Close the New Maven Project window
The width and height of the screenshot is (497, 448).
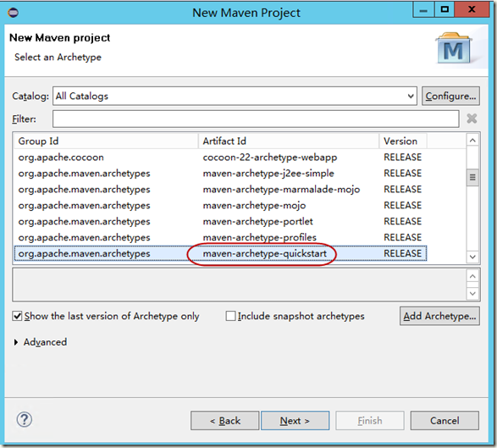click(x=472, y=9)
